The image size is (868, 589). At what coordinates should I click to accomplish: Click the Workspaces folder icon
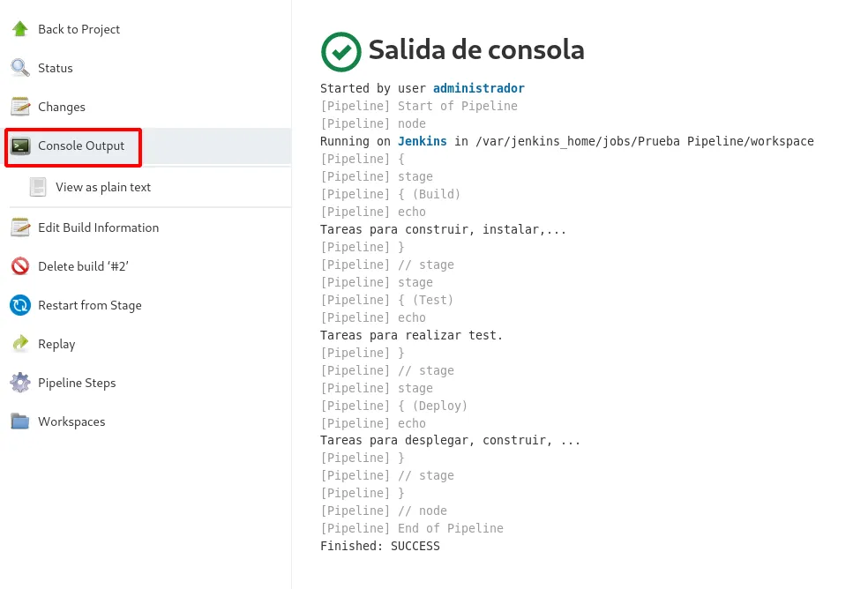[20, 421]
